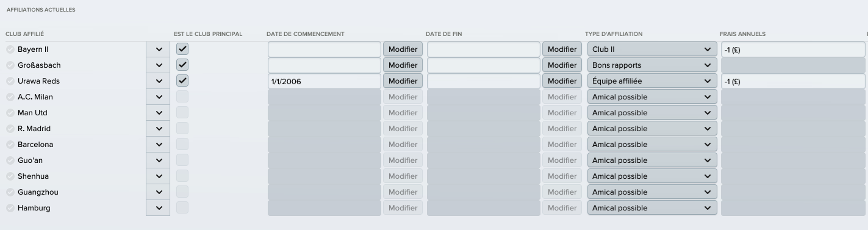This screenshot has width=868, height=230.
Task: Click the circle check icon beside Bayern II
Action: (x=10, y=49)
